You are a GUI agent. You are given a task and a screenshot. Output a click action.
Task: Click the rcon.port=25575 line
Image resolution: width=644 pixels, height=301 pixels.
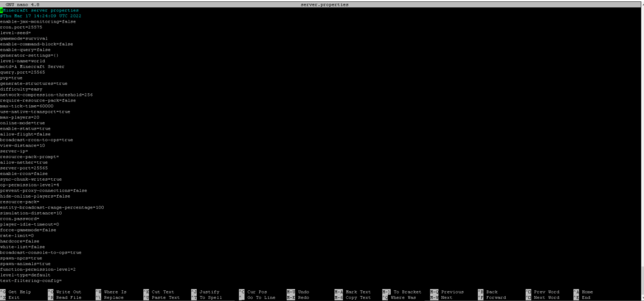(x=21, y=27)
